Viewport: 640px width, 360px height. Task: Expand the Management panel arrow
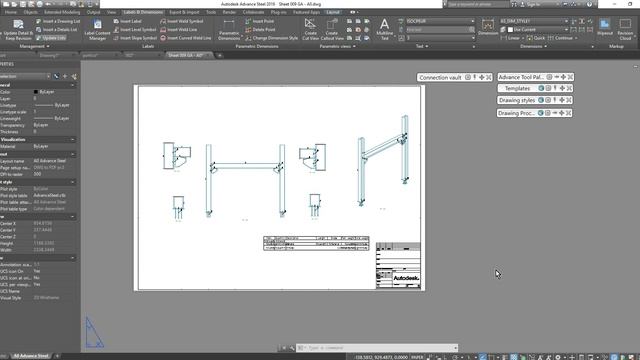tap(48, 47)
